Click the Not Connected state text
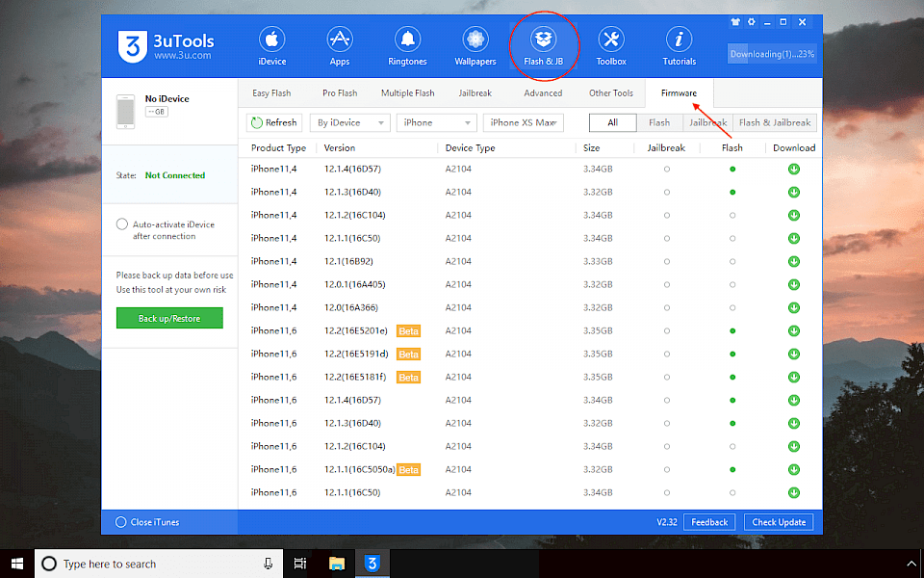 pos(175,175)
